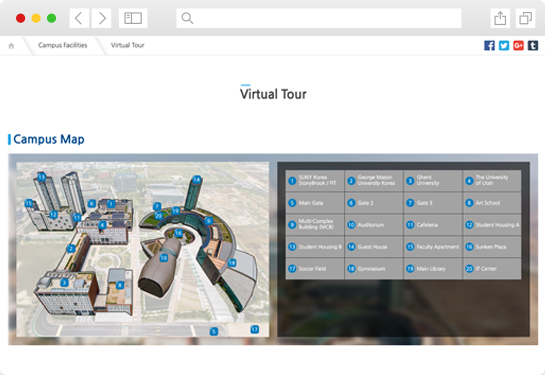Click the browser share icon
Image resolution: width=545 pixels, height=375 pixels.
pyautogui.click(x=500, y=18)
